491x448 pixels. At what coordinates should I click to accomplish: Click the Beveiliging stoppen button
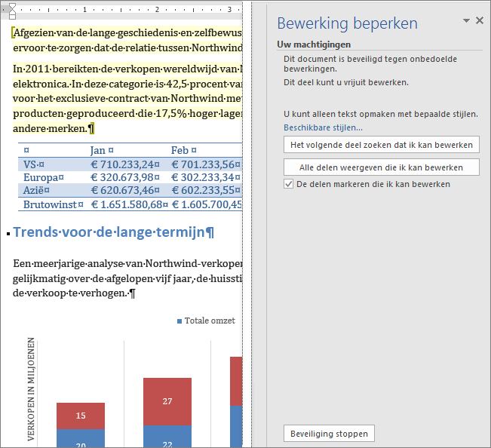(x=329, y=433)
